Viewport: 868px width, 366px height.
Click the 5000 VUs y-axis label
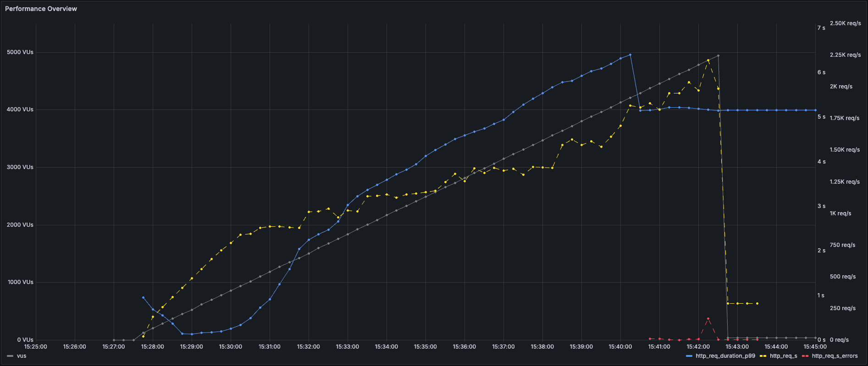point(20,52)
